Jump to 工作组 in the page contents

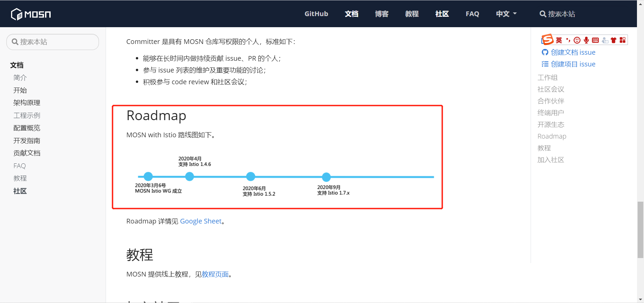click(547, 78)
